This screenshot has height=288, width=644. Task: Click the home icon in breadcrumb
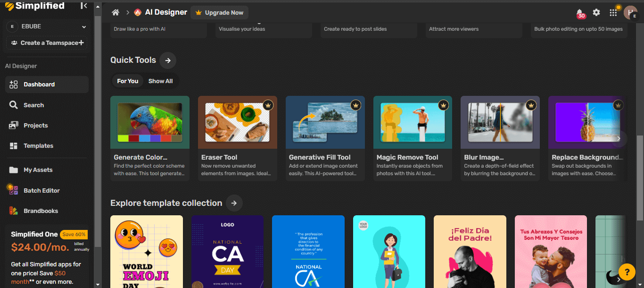click(116, 13)
